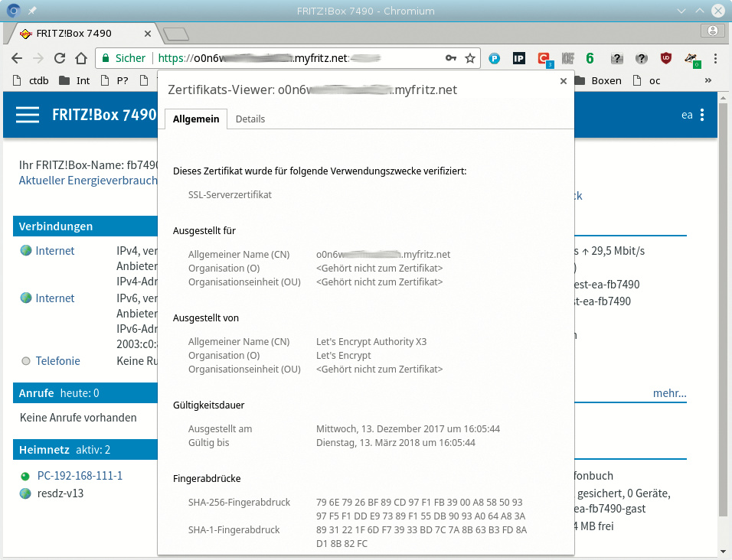Viewport: 732px width, 560px height.
Task: Open FRITZ!Box vertical dots options menu
Action: click(702, 115)
